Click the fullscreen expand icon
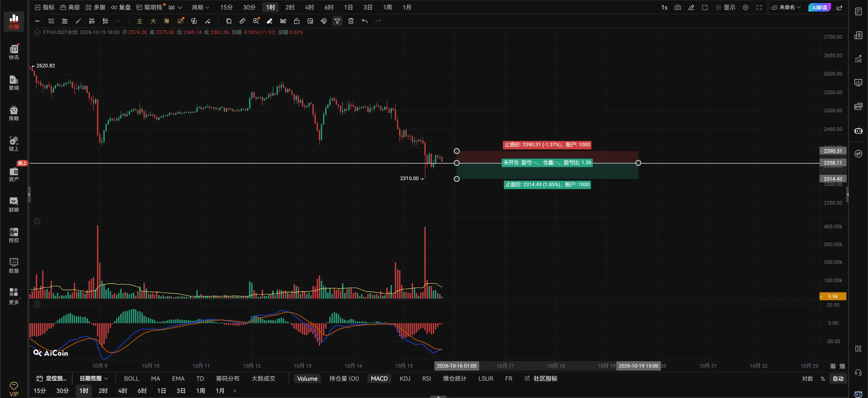868x398 pixels. [x=759, y=7]
